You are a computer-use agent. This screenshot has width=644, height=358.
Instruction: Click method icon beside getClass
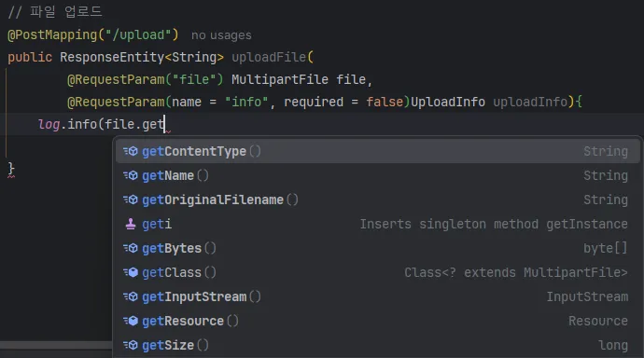131,272
